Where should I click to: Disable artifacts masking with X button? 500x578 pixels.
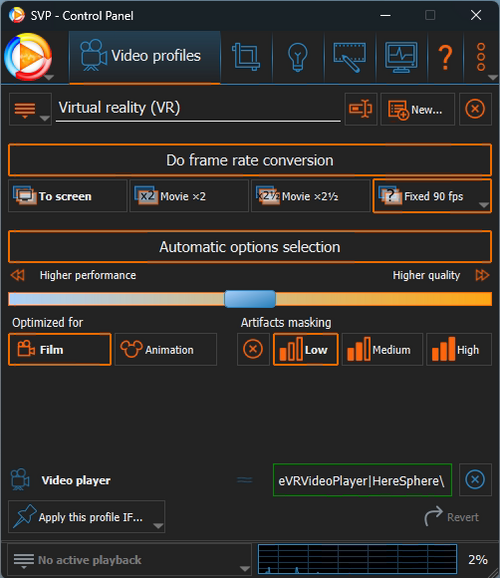click(x=253, y=349)
